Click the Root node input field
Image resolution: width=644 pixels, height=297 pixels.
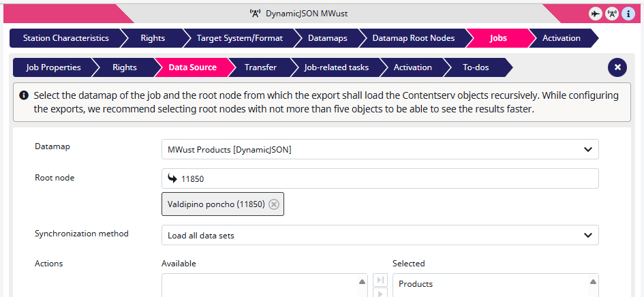coord(388,178)
